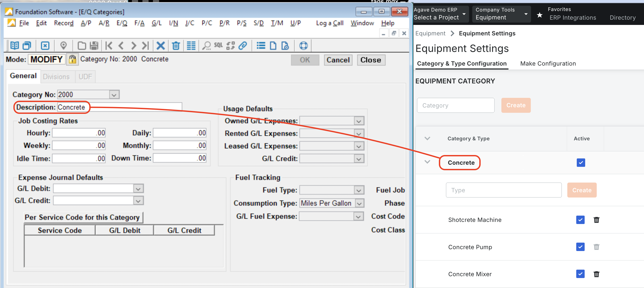
Task: Click the blank document toolbar icon
Action: (273, 46)
